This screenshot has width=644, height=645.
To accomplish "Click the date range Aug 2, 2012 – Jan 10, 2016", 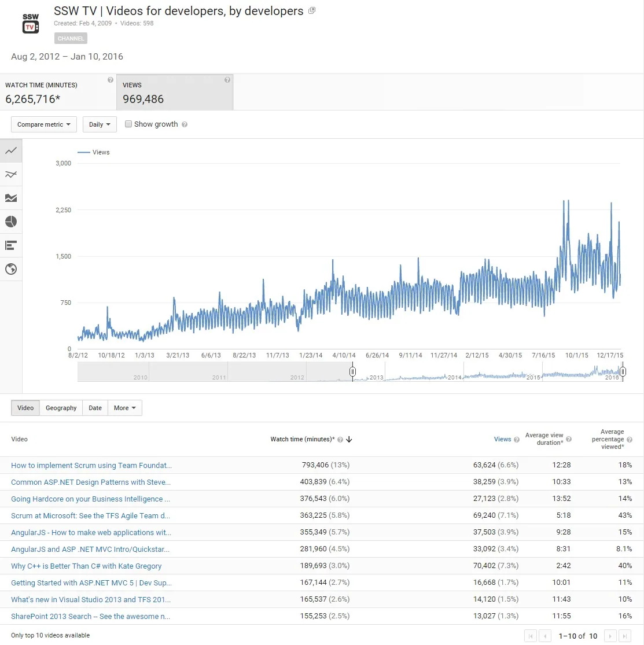I will (67, 56).
